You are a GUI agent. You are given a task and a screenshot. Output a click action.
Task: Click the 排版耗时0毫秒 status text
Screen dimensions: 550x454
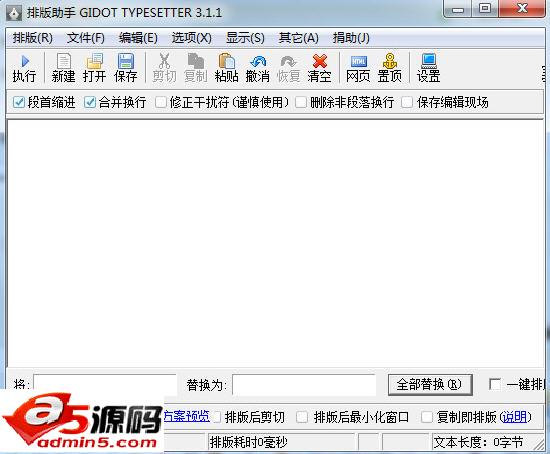(248, 442)
